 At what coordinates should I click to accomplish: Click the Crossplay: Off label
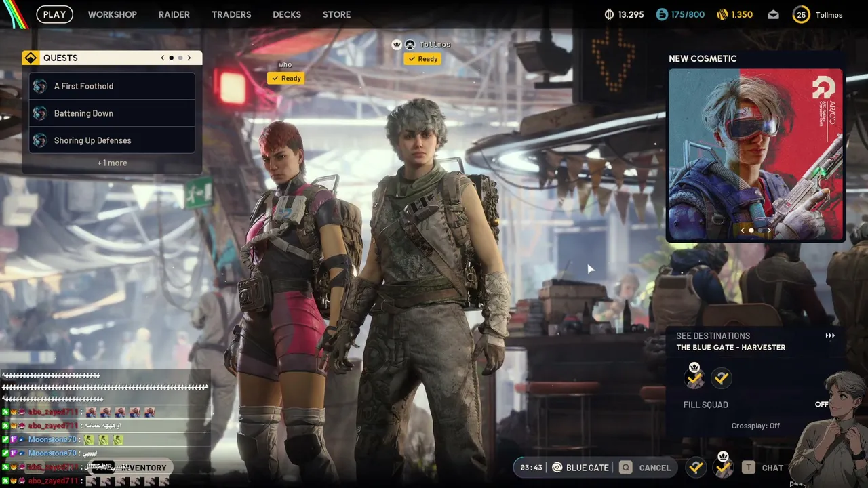pyautogui.click(x=755, y=426)
